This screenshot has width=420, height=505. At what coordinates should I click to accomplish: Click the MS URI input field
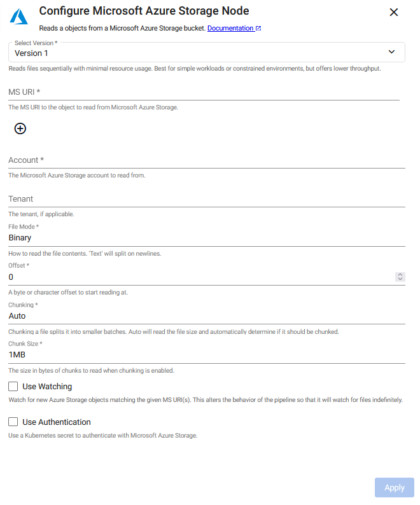coord(204,92)
